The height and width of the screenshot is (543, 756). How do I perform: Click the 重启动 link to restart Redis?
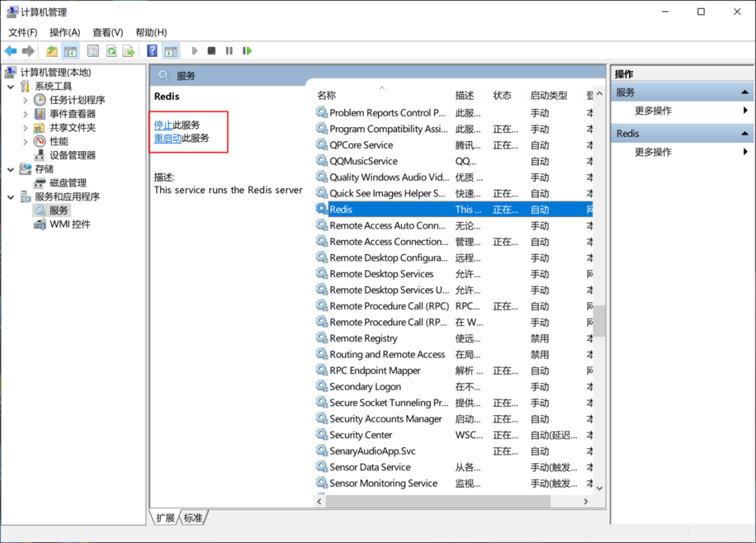point(168,139)
